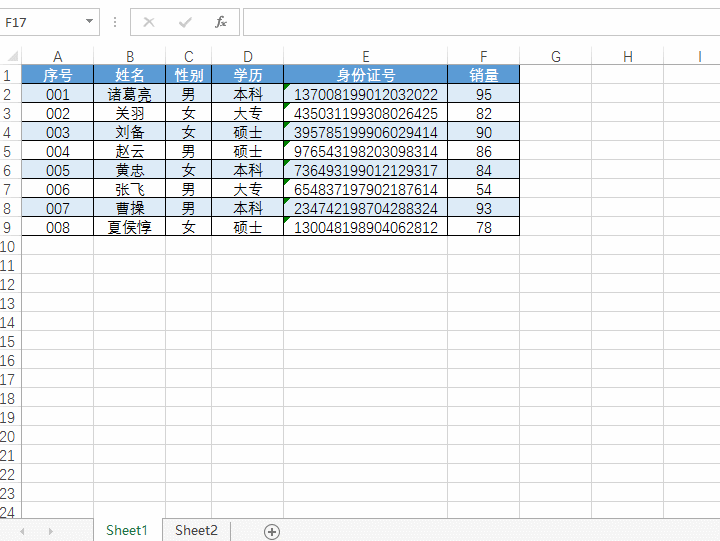Click serial number cell 008

pos(57,227)
